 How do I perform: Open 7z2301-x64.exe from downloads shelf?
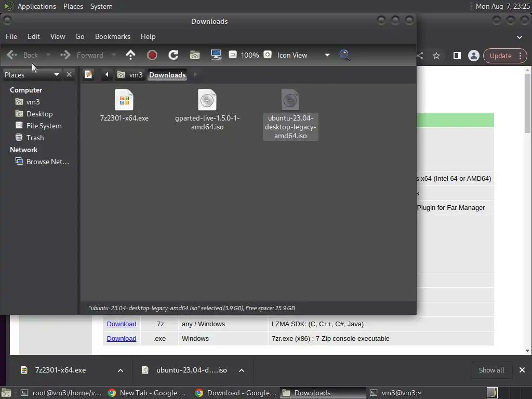[60, 370]
